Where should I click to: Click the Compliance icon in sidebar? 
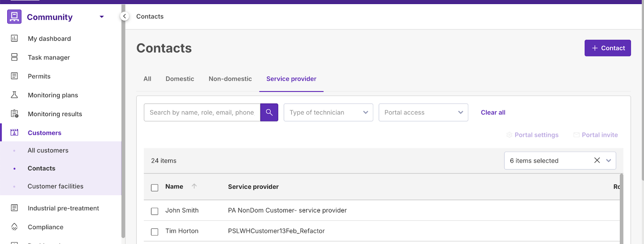click(14, 227)
